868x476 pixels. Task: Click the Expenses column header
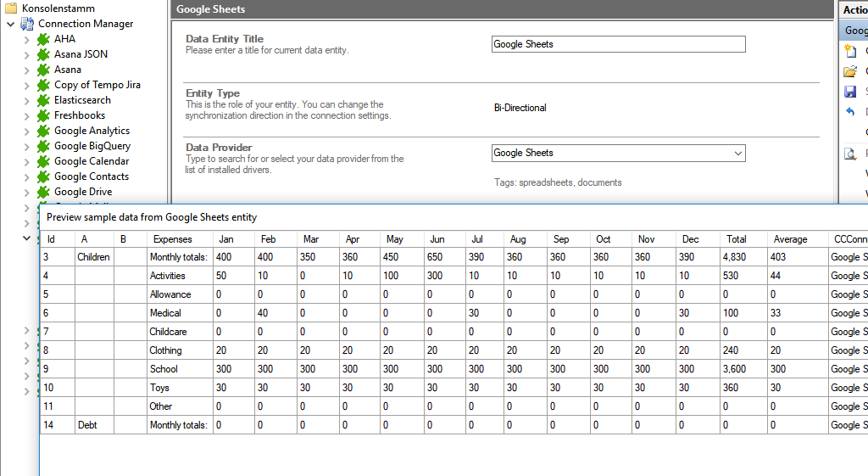172,239
